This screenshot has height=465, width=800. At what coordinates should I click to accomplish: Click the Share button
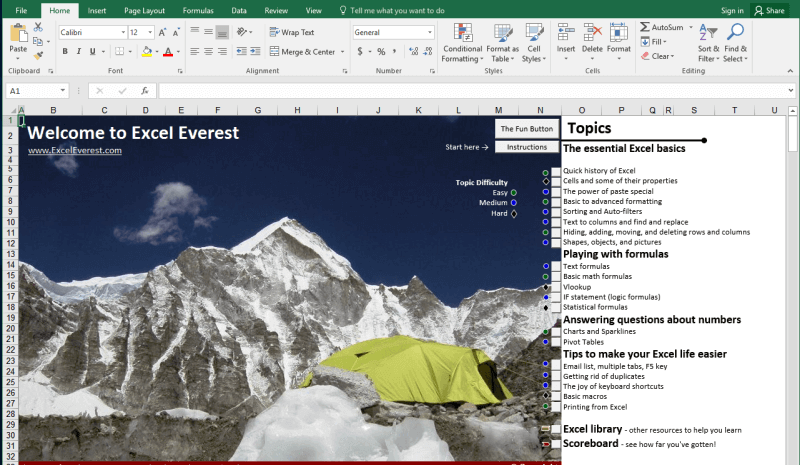click(x=769, y=10)
